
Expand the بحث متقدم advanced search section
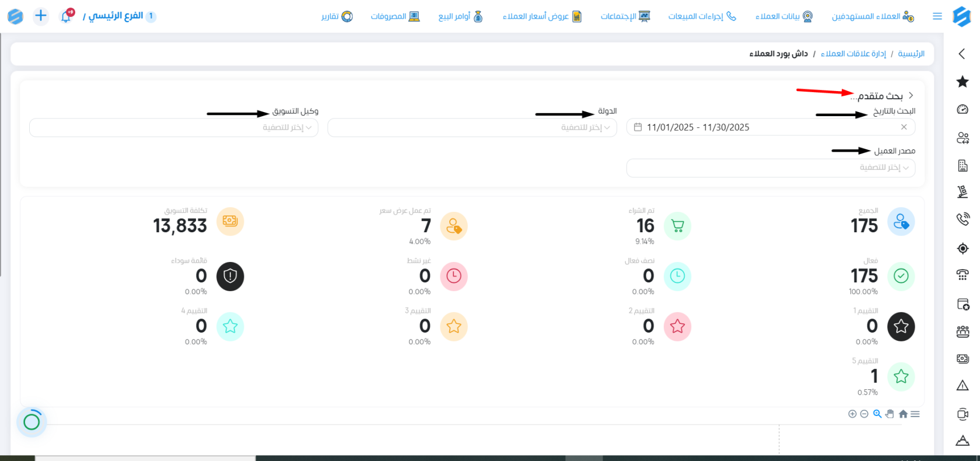click(x=882, y=96)
